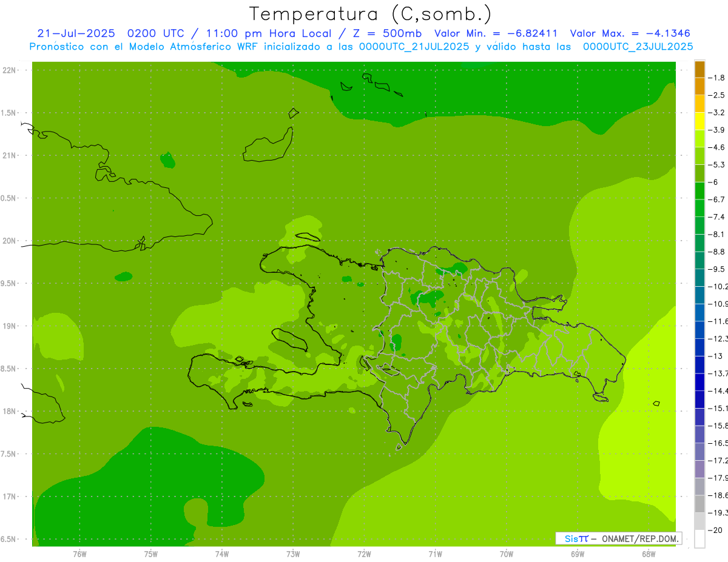The height and width of the screenshot is (562, 728).
Task: Click the "71W" longitude label
Action: point(435,554)
